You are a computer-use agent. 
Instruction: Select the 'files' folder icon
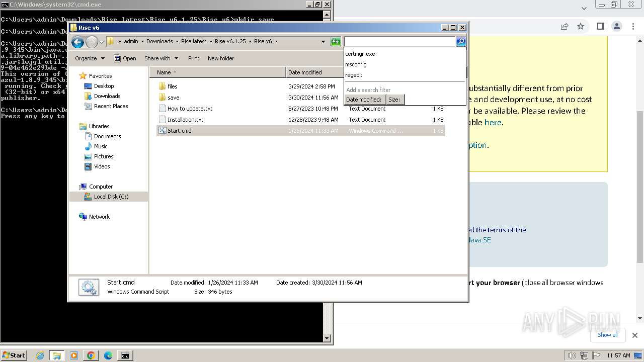click(162, 86)
